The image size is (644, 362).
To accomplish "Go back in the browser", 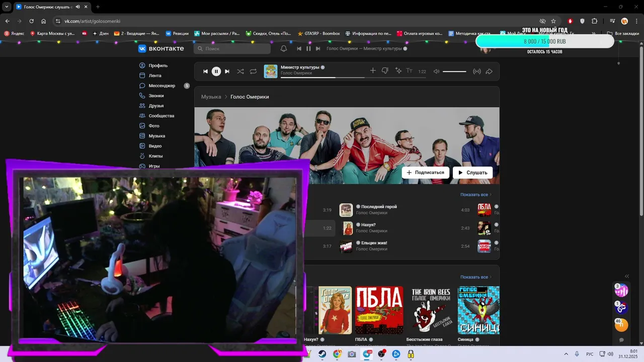I will (x=7, y=21).
